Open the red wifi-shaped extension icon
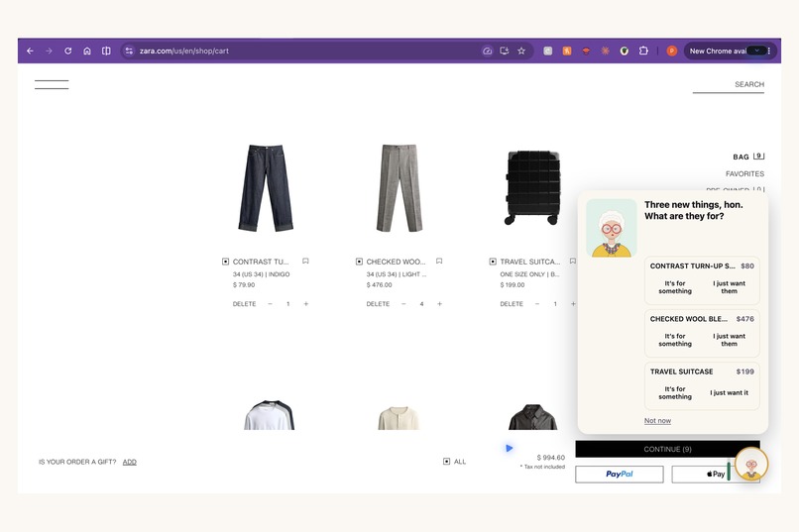This screenshot has height=532, width=799. click(586, 51)
